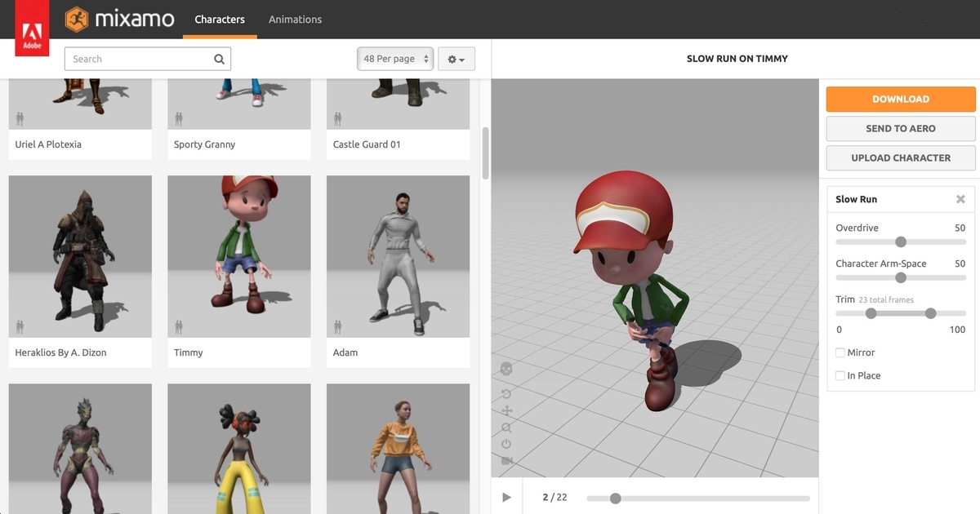This screenshot has height=514, width=980.
Task: Click rig icon on Heraklios thumbnail
Action: coord(20,327)
